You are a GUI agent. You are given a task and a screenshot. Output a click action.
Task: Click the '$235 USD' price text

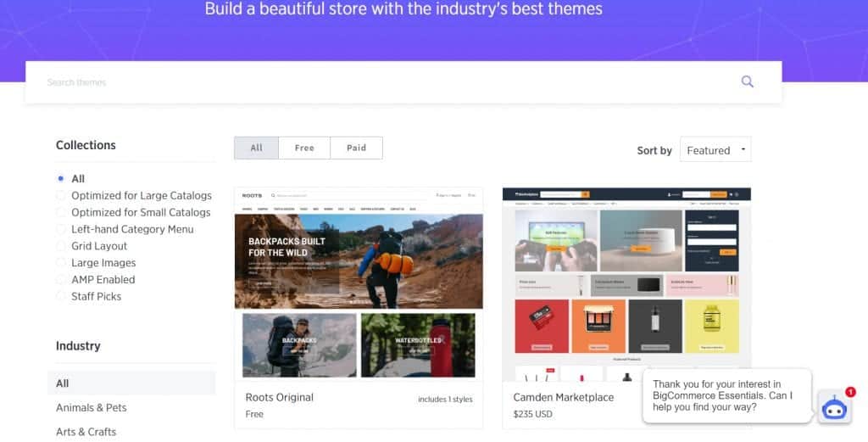coord(532,414)
